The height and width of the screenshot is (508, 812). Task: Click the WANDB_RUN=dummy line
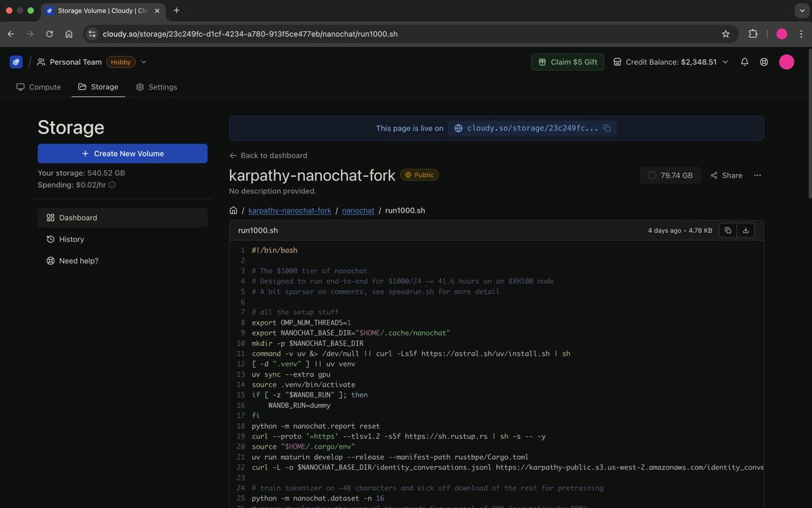pyautogui.click(x=299, y=405)
